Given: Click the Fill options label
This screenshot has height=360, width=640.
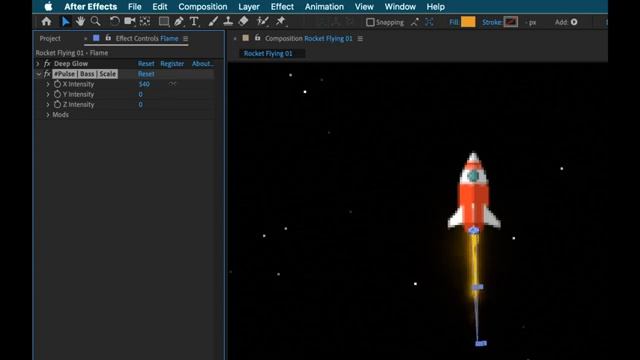Looking at the screenshot, I should tap(454, 22).
